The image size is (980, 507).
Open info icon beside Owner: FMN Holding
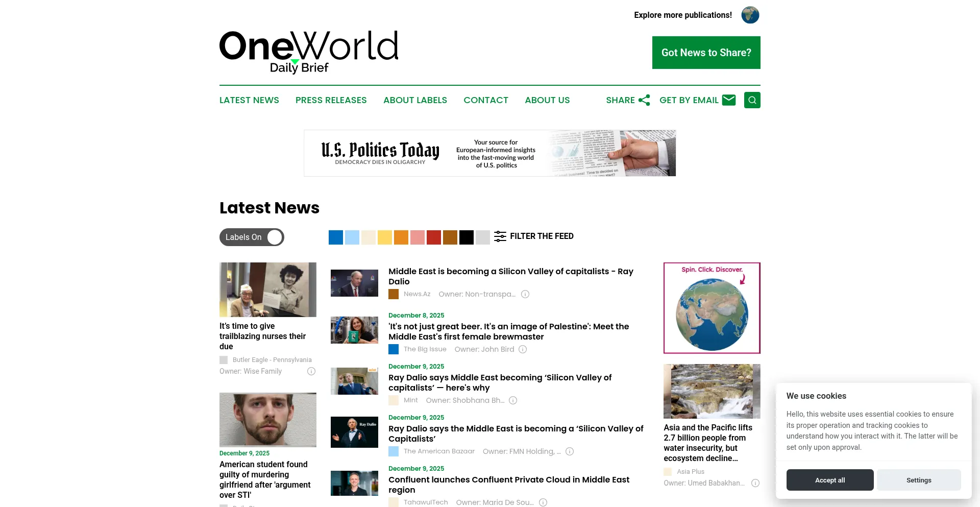click(570, 451)
